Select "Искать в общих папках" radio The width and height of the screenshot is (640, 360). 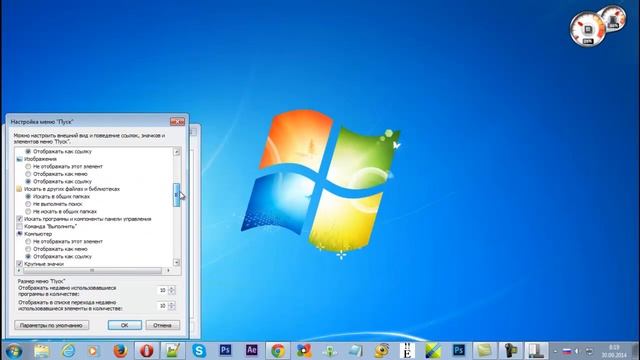click(x=28, y=196)
